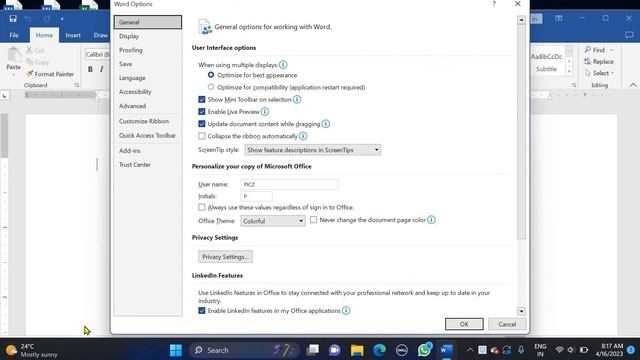Open the Calibri font name box

pyautogui.click(x=97, y=54)
